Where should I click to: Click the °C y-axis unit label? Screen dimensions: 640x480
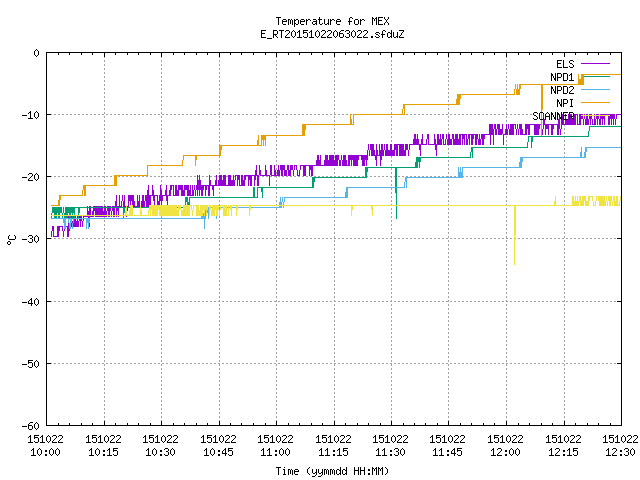click(11, 240)
